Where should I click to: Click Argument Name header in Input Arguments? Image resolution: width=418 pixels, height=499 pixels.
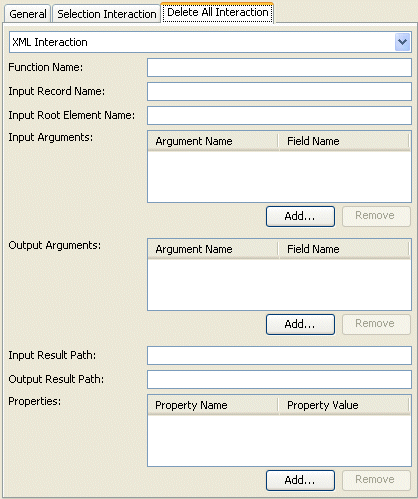[213, 141]
